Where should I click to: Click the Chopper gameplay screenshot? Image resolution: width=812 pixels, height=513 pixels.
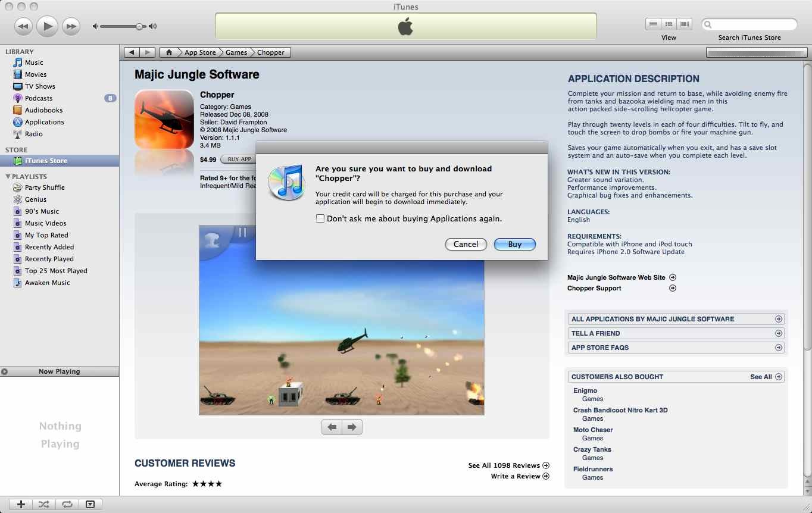coord(342,320)
